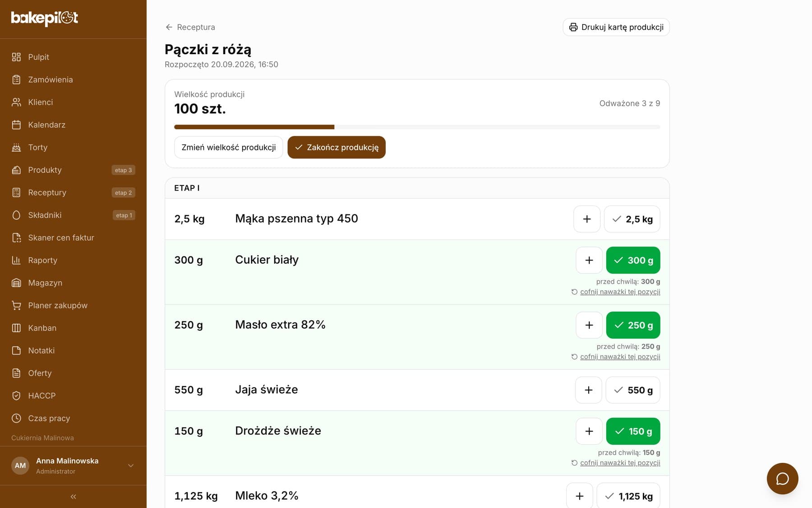The image size is (812, 508).
Task: Click the Raporty chart icon
Action: [16, 260]
